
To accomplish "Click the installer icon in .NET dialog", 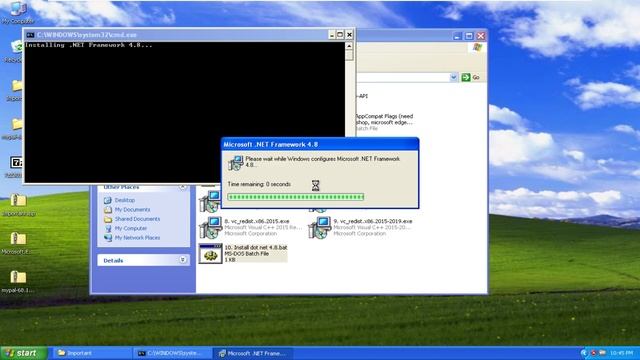I will click(x=236, y=162).
